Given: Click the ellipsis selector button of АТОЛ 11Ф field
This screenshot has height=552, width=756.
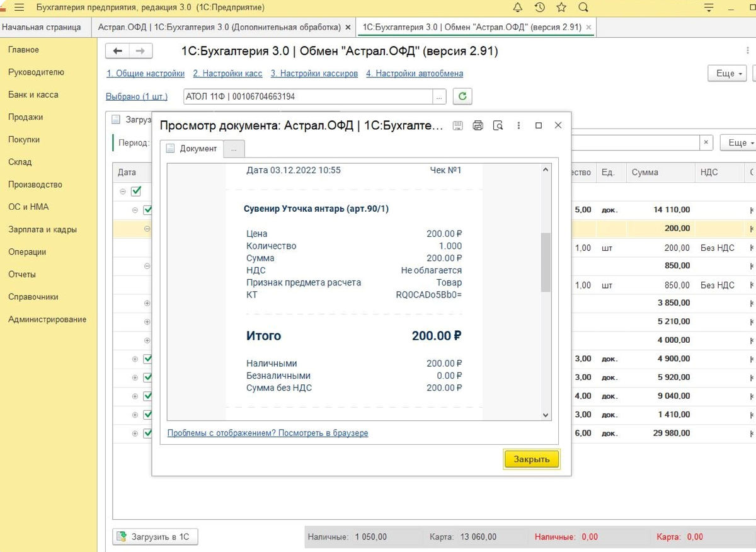Looking at the screenshot, I should [x=440, y=96].
